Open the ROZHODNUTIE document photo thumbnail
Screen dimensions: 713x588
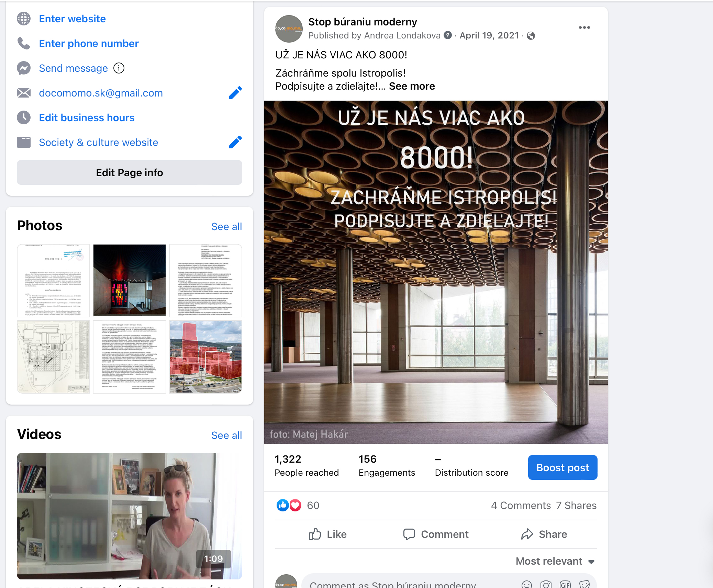[x=53, y=281]
